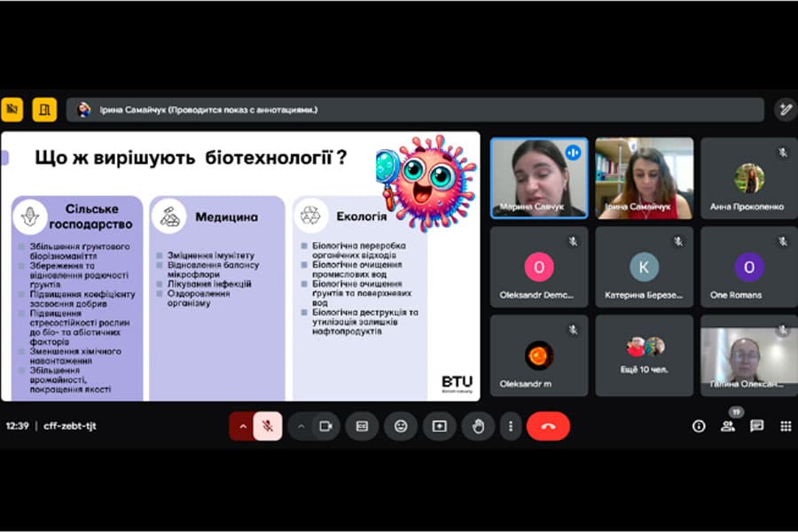Click the raise hand icon
This screenshot has width=798, height=532.
[478, 426]
